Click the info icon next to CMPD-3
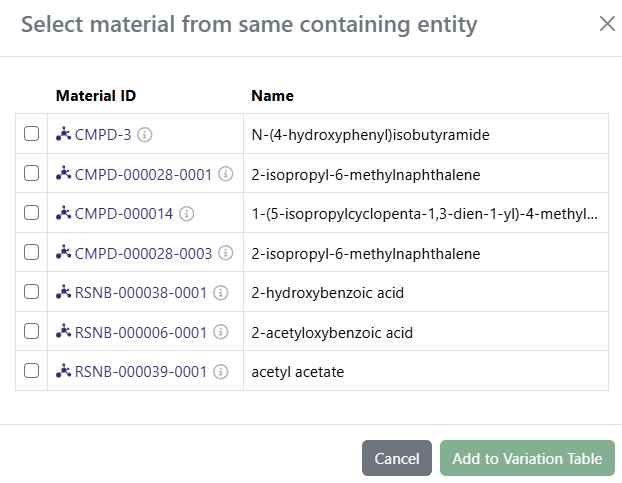Screen dimensions: 622x483 [144, 135]
